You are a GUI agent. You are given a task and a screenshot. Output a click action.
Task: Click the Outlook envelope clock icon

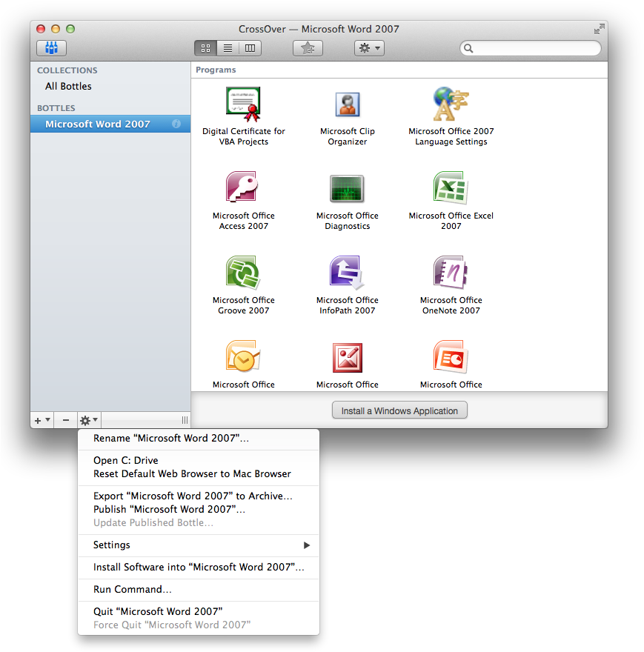(243, 356)
